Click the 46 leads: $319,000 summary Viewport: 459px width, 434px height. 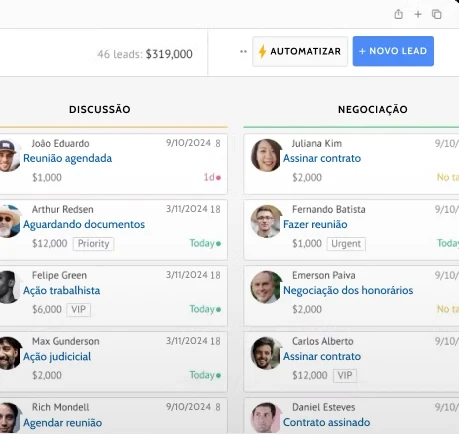[x=145, y=54]
